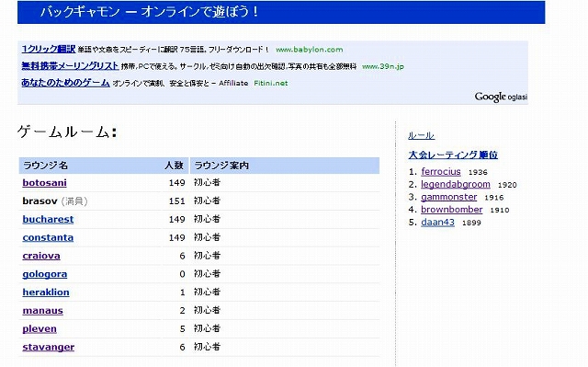The width and height of the screenshot is (588, 367).
Task: Enter the pleven lounge
Action: (40, 329)
